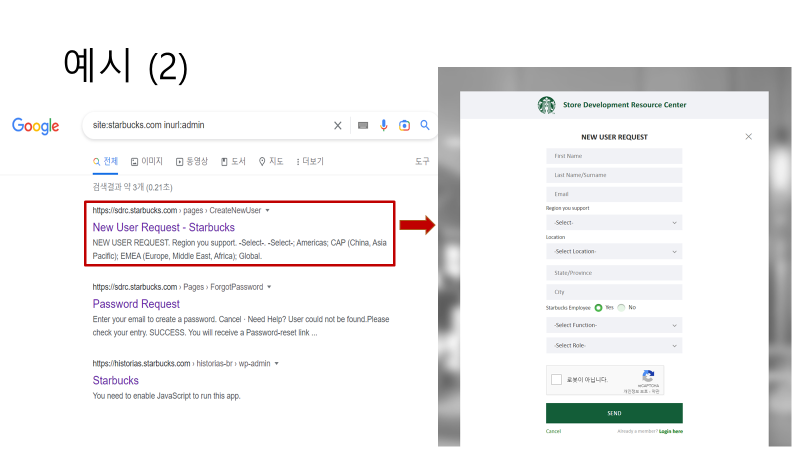Image resolution: width=800 pixels, height=450 pixels.
Task: Open the Select Location dropdown
Action: tap(614, 252)
